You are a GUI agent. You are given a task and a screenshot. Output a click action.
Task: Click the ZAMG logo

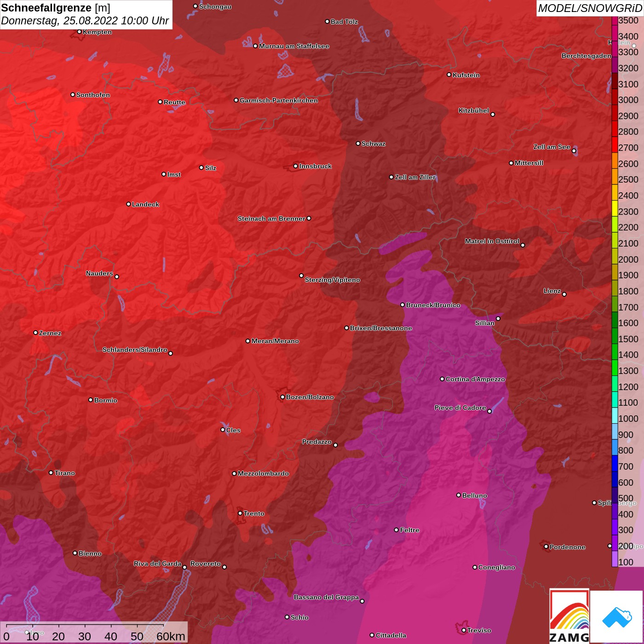pos(569,616)
